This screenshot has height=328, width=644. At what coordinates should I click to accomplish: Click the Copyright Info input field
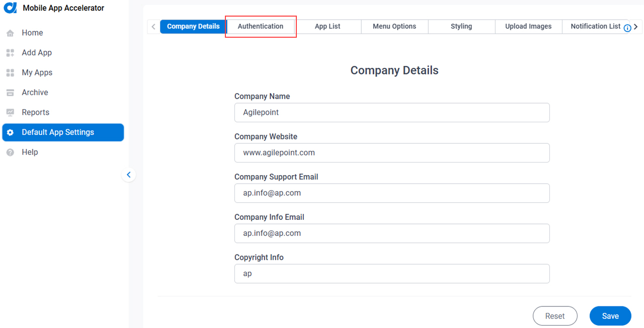point(392,274)
